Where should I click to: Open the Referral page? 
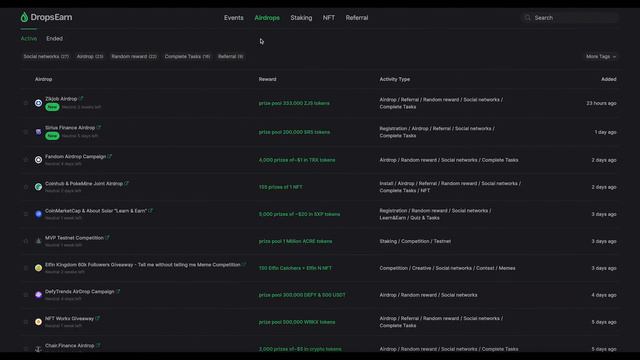(x=357, y=18)
